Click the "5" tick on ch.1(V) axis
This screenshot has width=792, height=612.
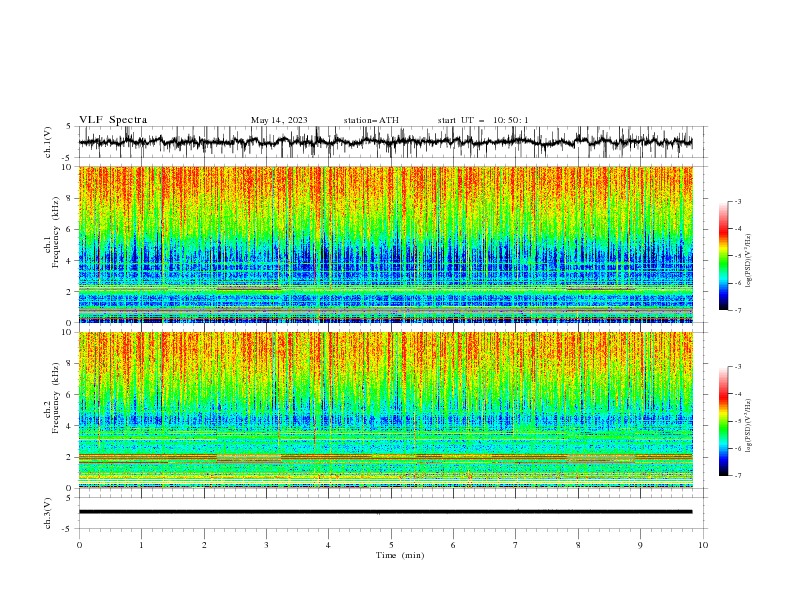(x=69, y=127)
